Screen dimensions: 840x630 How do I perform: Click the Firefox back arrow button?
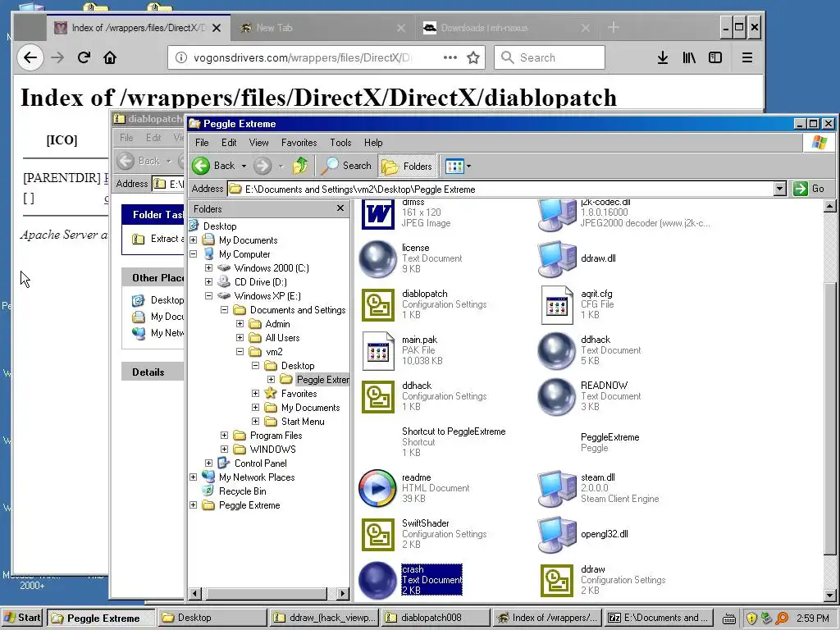30,58
